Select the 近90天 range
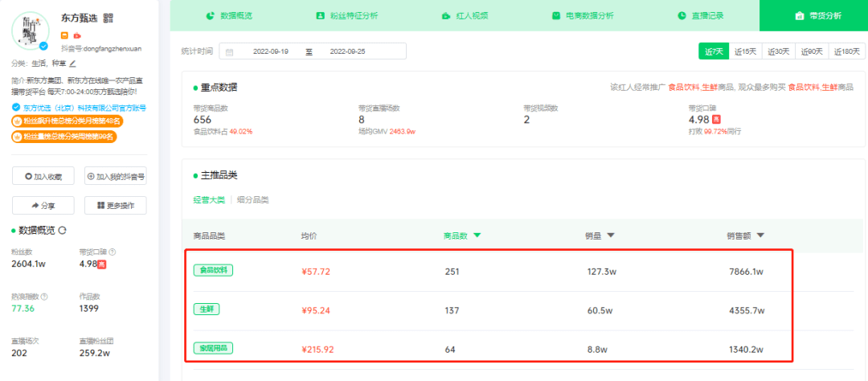Image resolution: width=868 pixels, height=381 pixels. 812,51
